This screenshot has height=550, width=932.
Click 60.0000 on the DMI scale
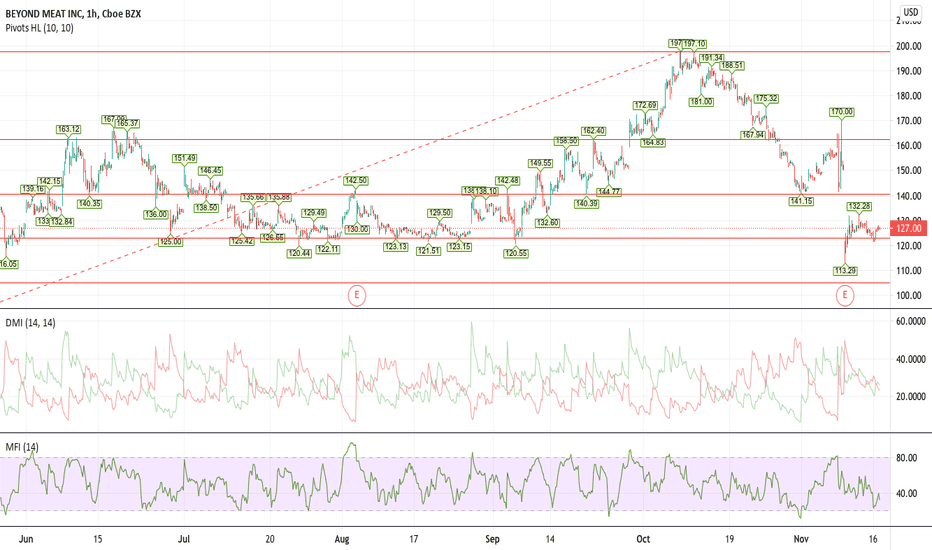click(911, 321)
